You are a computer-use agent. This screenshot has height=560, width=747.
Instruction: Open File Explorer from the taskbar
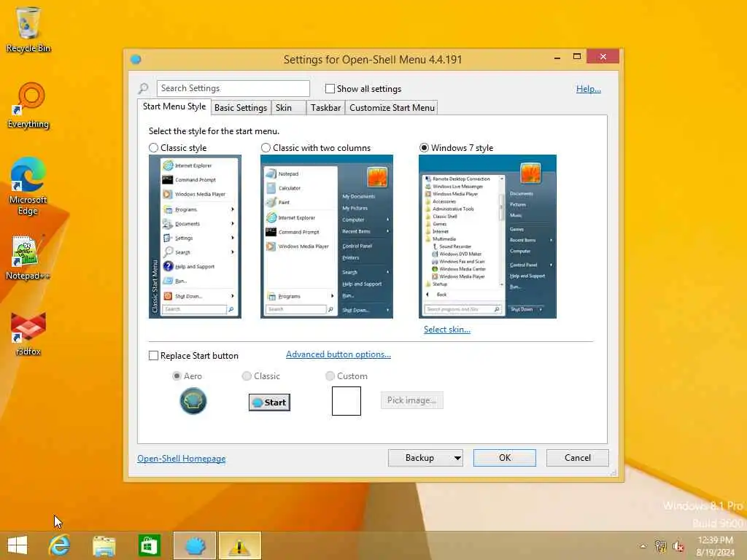coord(104,545)
